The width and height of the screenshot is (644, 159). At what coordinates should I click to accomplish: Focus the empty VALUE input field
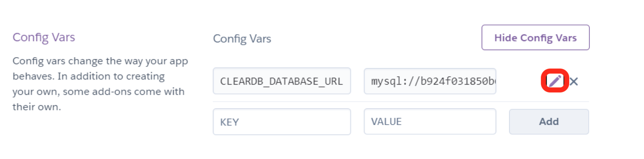tap(430, 122)
